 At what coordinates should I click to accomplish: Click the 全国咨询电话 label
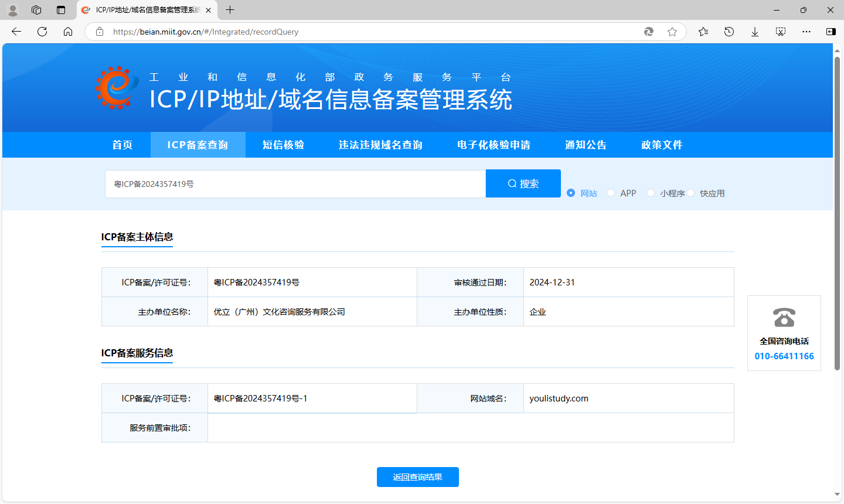coord(784,341)
